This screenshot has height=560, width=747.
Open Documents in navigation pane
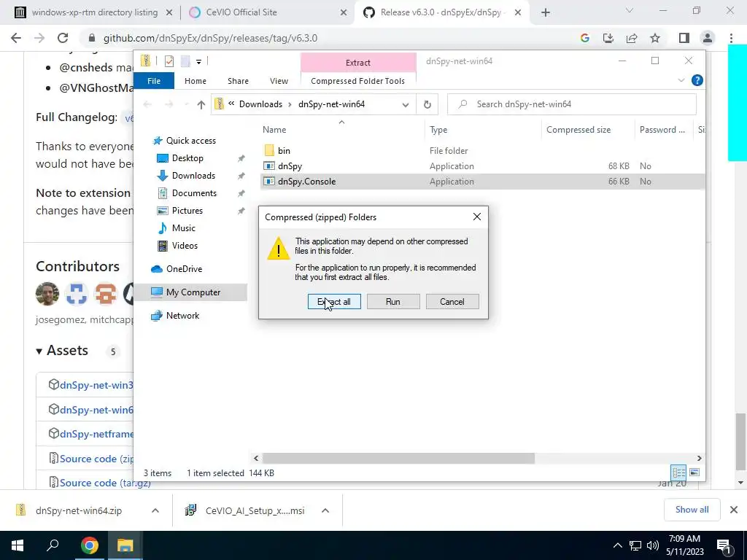(194, 192)
